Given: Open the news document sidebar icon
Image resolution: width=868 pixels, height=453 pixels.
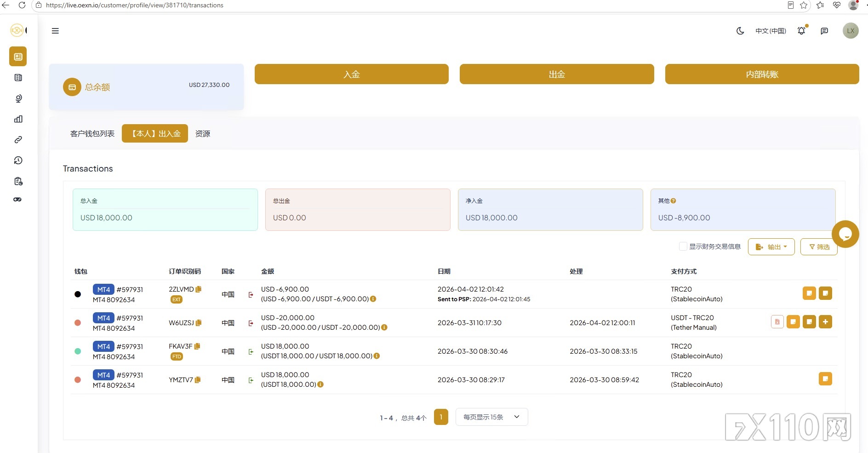Looking at the screenshot, I should 18,78.
